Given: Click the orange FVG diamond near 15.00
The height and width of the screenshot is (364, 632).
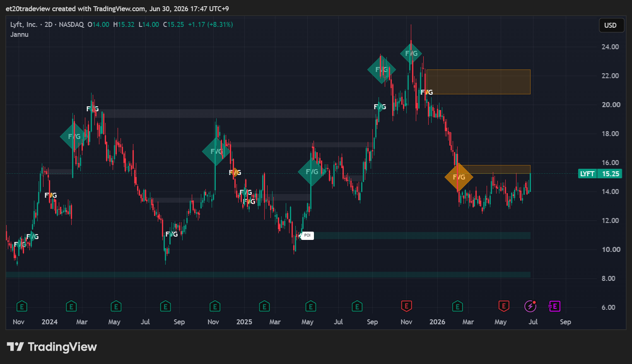Looking at the screenshot, I should (459, 177).
